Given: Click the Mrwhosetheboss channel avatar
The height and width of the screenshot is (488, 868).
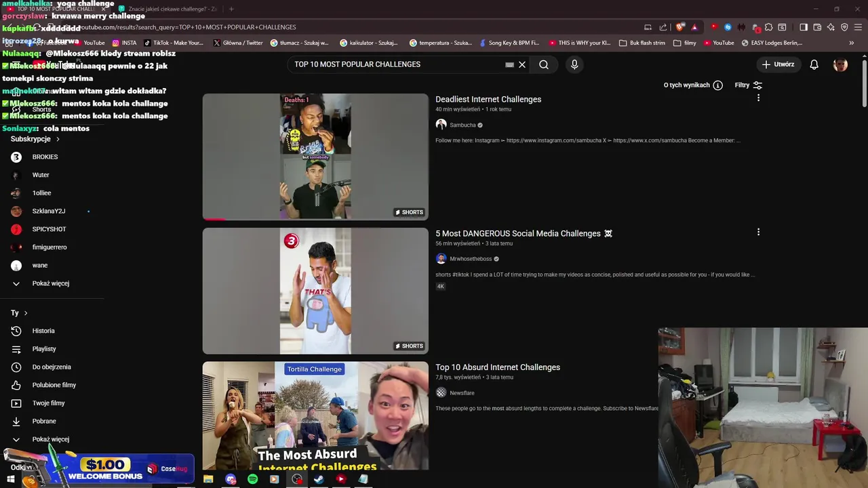Looking at the screenshot, I should click(441, 259).
